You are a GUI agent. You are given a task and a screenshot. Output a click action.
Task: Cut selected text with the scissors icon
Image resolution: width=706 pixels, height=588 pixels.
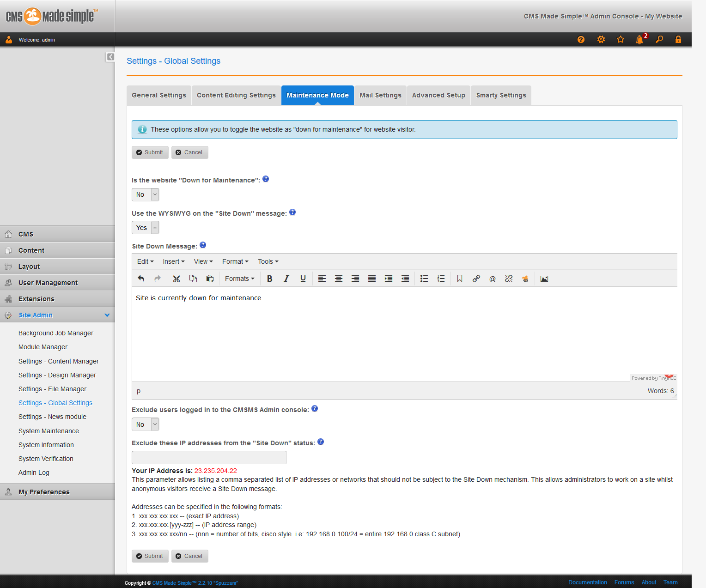coord(176,279)
